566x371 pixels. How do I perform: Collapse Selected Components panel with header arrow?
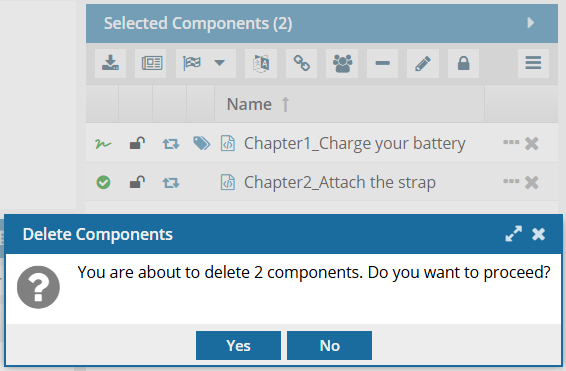pyautogui.click(x=531, y=23)
